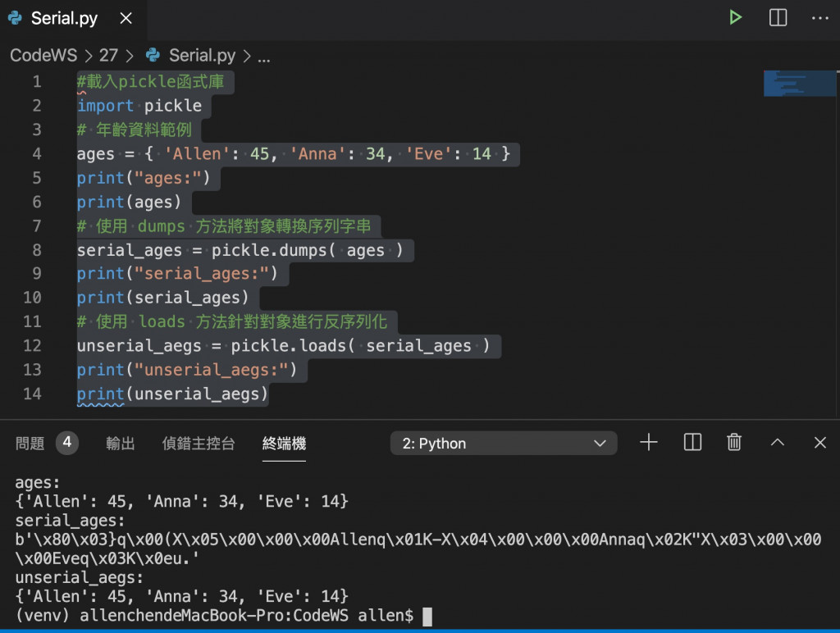Click the breadcrumb ellipsis symbol

point(263,58)
